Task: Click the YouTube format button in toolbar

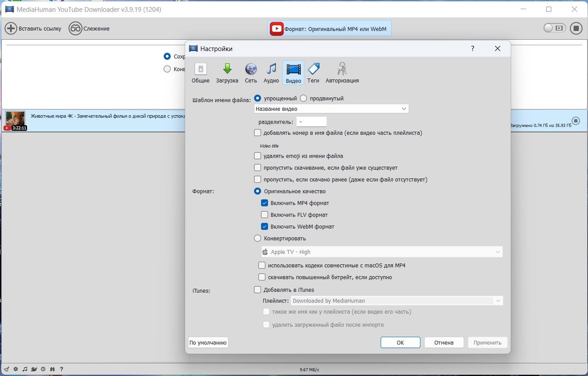Action: pyautogui.click(x=330, y=29)
